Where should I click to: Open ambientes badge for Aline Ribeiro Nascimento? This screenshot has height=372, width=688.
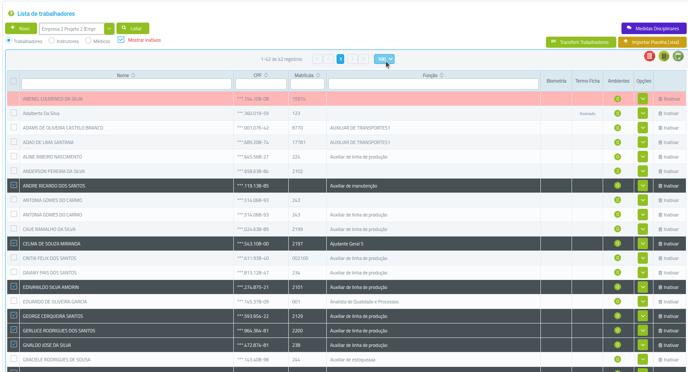point(617,157)
